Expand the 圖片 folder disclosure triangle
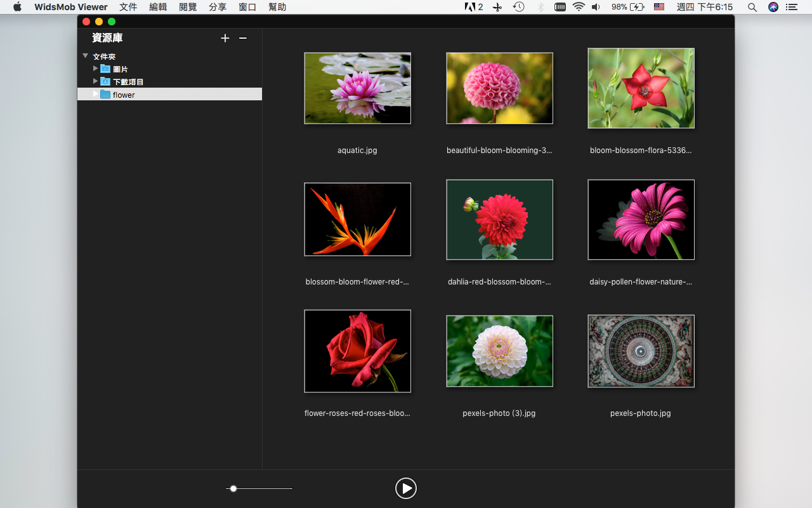Screen dimensions: 812x508 [95, 68]
